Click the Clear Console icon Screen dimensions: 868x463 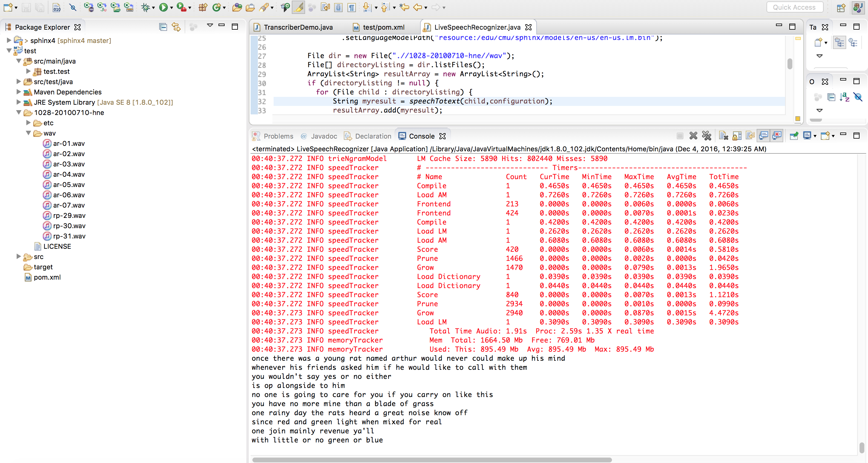(723, 136)
